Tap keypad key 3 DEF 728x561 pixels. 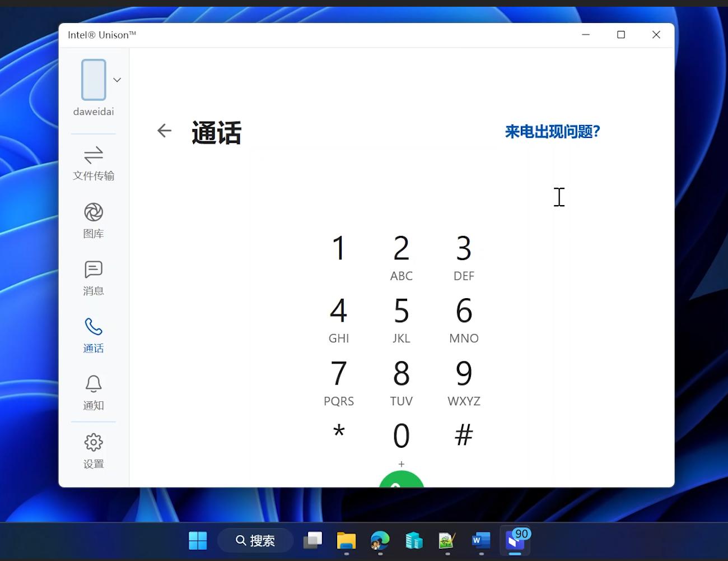(x=464, y=258)
